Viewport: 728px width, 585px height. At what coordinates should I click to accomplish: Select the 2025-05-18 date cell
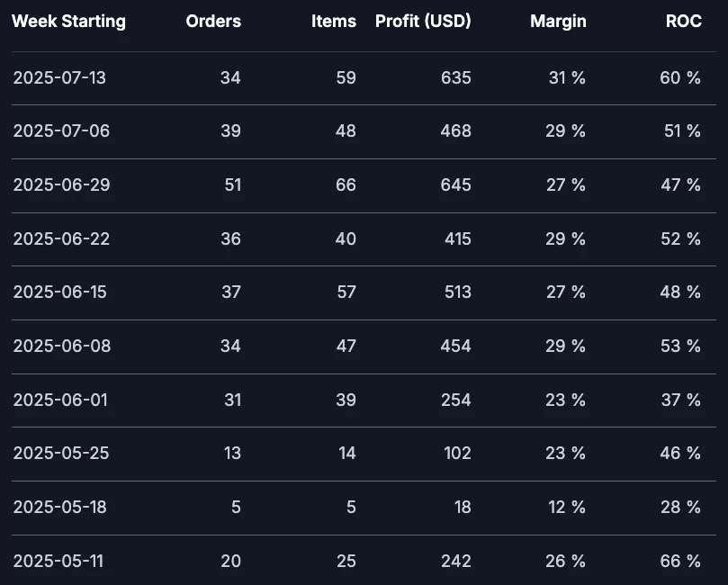click(x=60, y=507)
